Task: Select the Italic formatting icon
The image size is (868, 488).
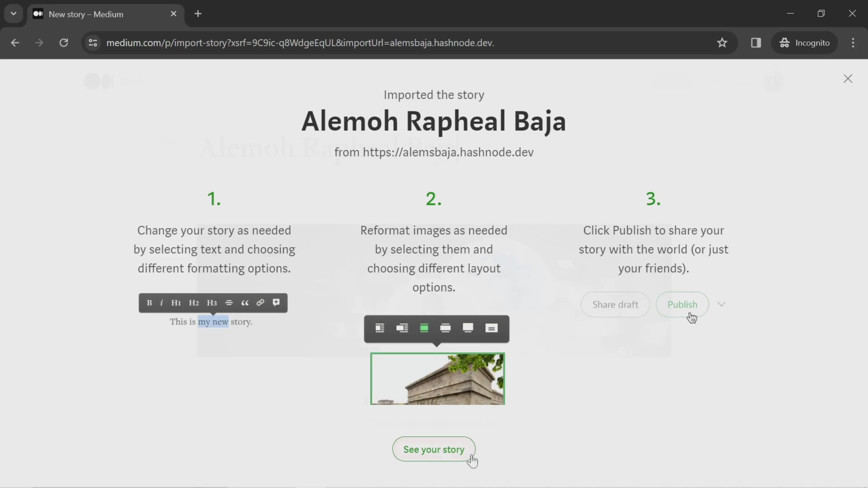Action: point(161,303)
